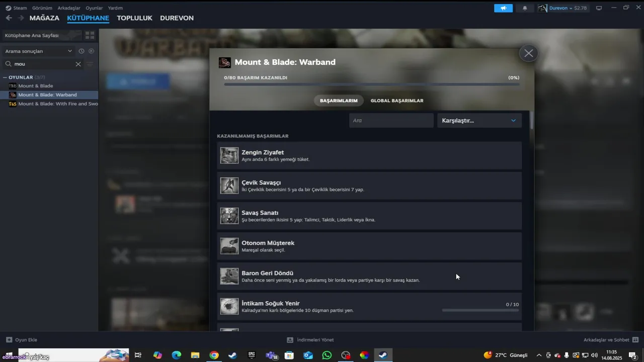Collapse the OYUNLAR category
Screen dimensions: 644x362
5,77
